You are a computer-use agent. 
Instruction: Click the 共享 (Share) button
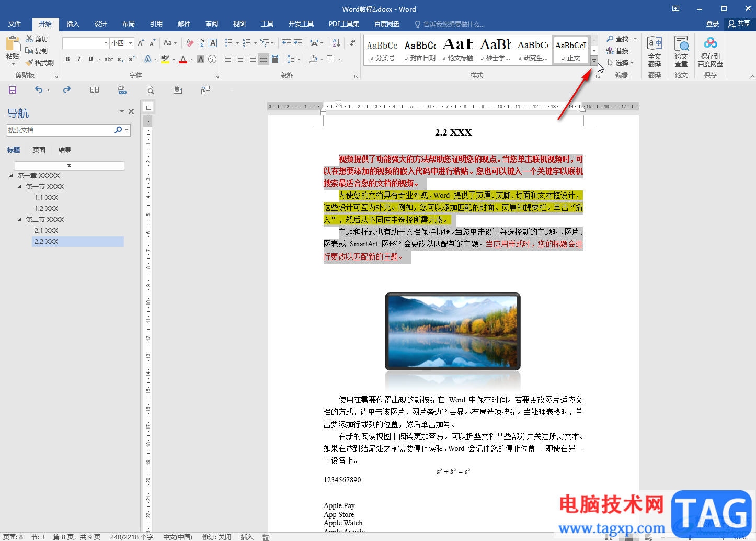coord(739,24)
